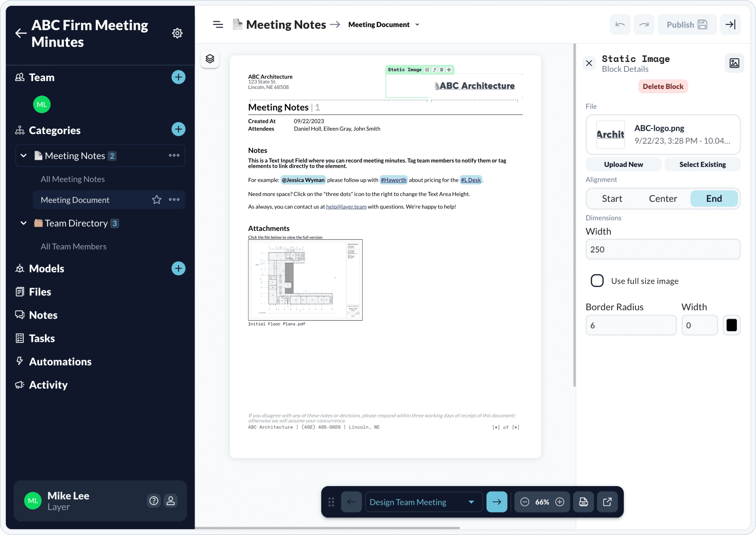Click the redo arrow icon
The height and width of the screenshot is (535, 756).
coord(644,24)
